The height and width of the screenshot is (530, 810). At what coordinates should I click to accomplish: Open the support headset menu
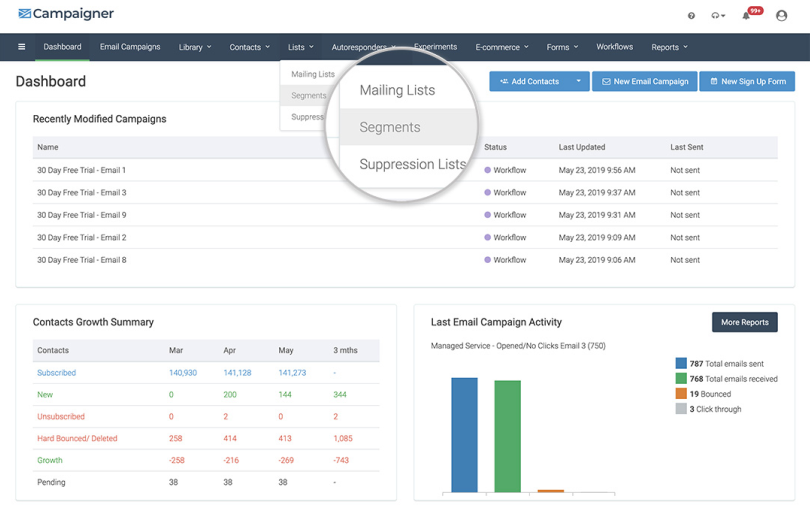[718, 16]
